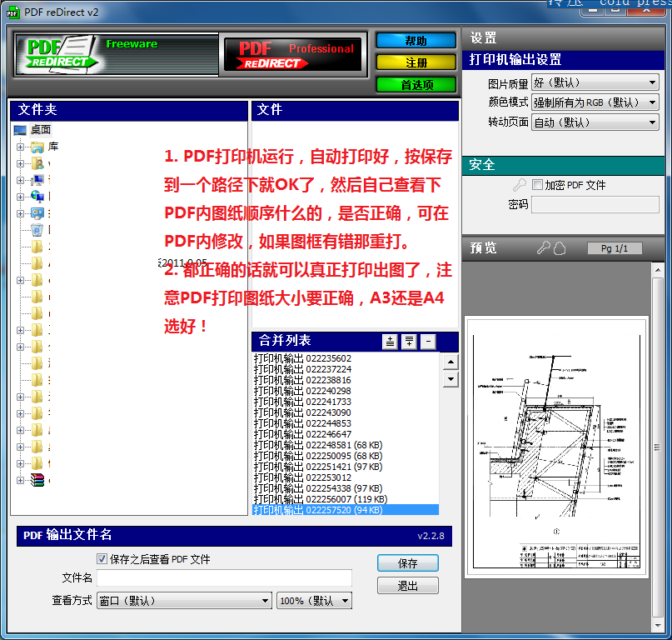This screenshot has height=640, width=672.
Task: Click the PDF reDirect Professional logo banner
Action: (293, 55)
